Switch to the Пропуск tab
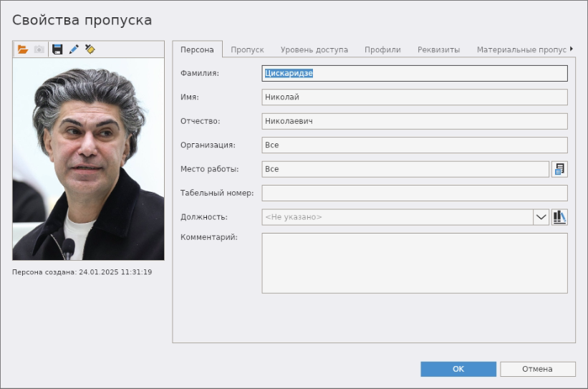588x389 pixels. pyautogui.click(x=247, y=49)
